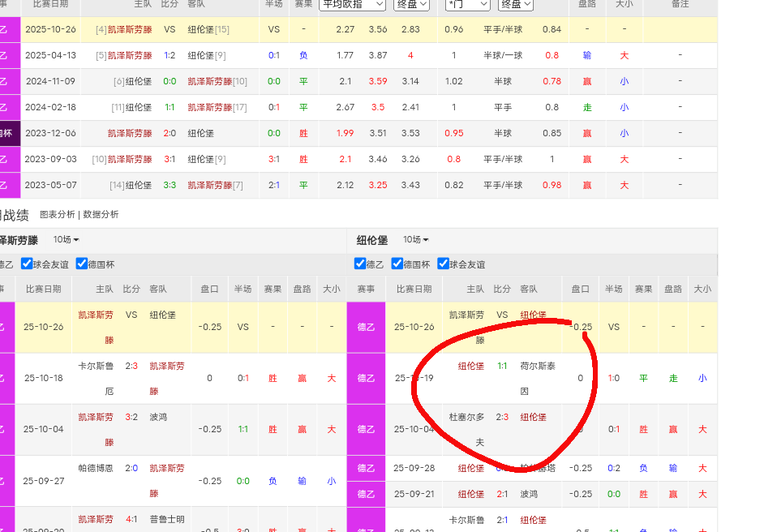Open the 图表分析 chart analysis link

[x=58, y=215]
